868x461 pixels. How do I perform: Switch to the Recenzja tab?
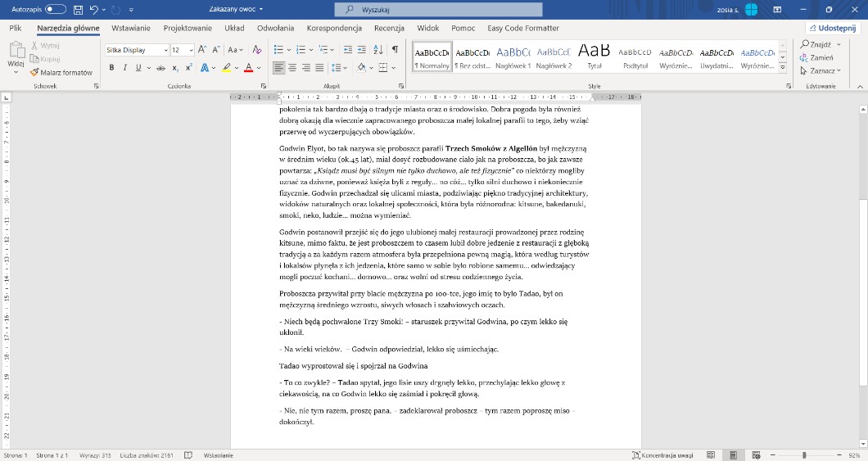389,28
